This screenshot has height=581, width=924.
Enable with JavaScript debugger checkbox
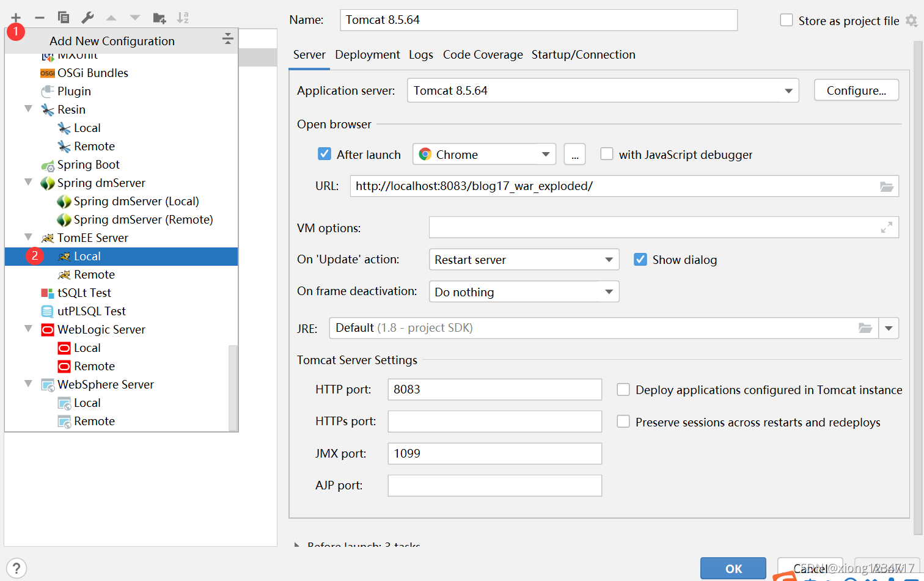click(607, 154)
